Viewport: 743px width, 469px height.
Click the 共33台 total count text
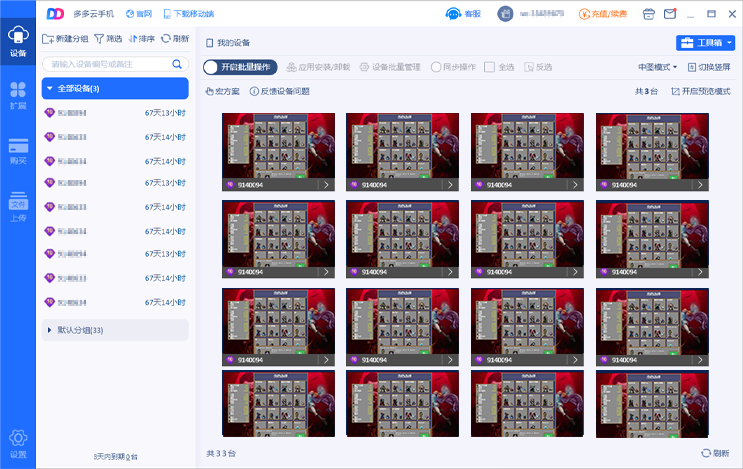(221, 453)
